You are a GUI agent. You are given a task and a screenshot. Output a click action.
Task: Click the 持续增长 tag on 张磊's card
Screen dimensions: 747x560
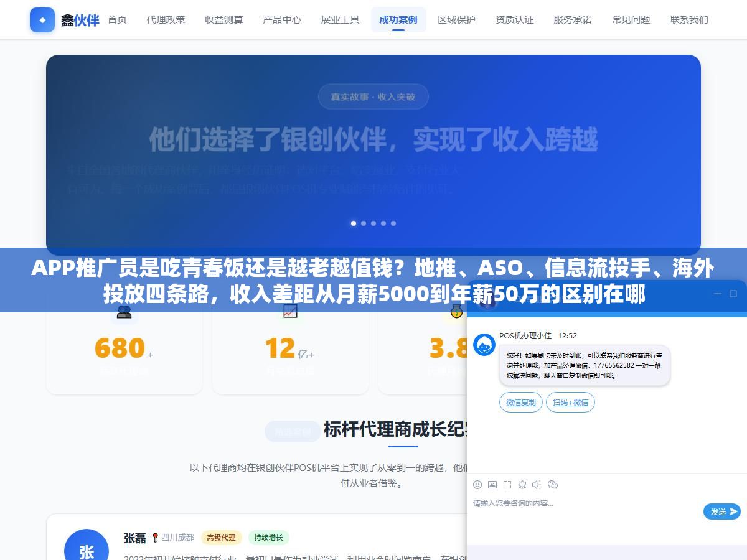(x=269, y=538)
